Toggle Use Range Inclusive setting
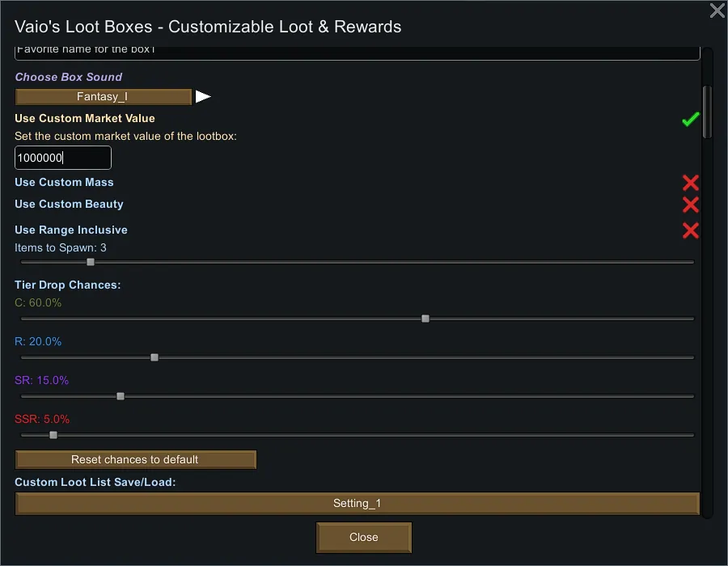728x566 pixels. pos(690,230)
